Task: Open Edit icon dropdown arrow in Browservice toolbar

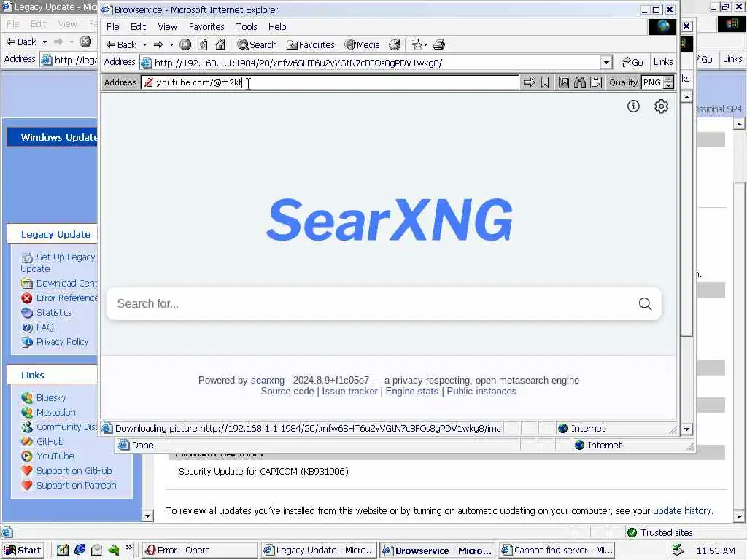Action: click(x=425, y=44)
